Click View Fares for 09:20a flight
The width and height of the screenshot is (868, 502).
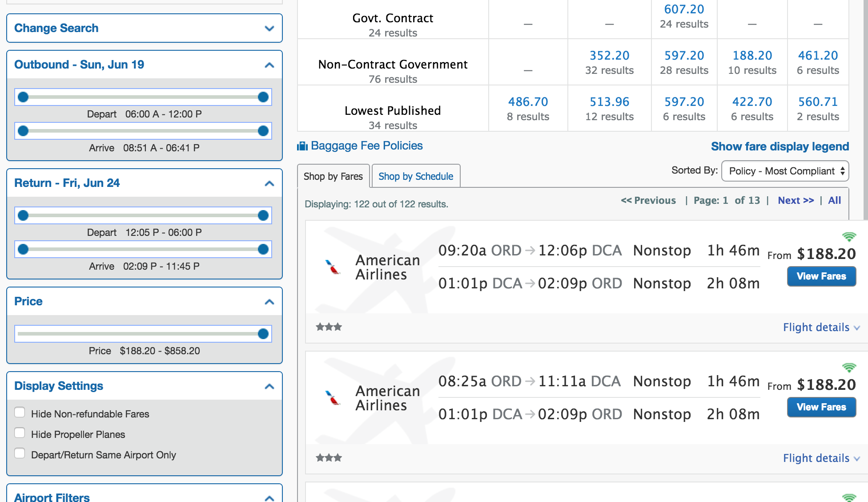[821, 276]
